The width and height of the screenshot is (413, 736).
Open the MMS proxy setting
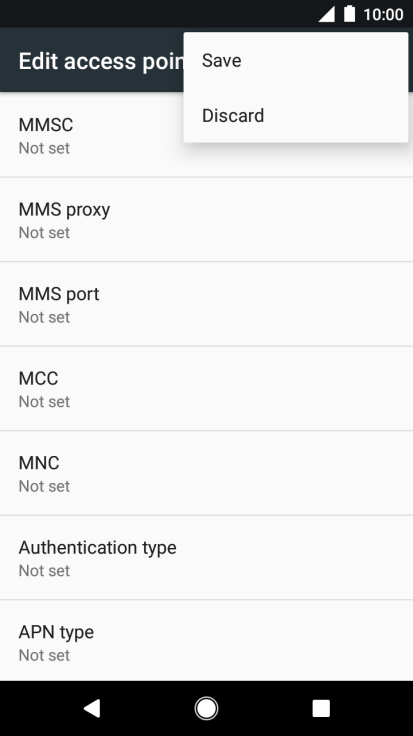(x=206, y=220)
